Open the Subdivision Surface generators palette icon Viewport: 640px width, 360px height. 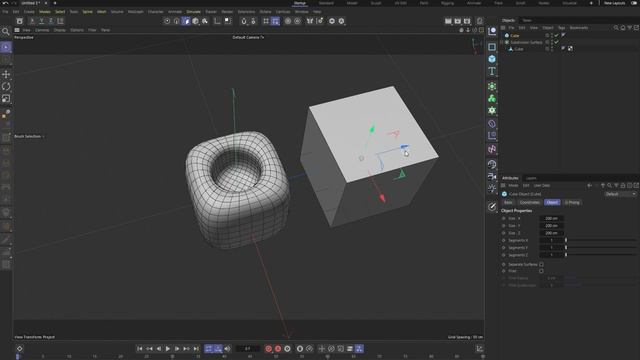[x=492, y=86]
